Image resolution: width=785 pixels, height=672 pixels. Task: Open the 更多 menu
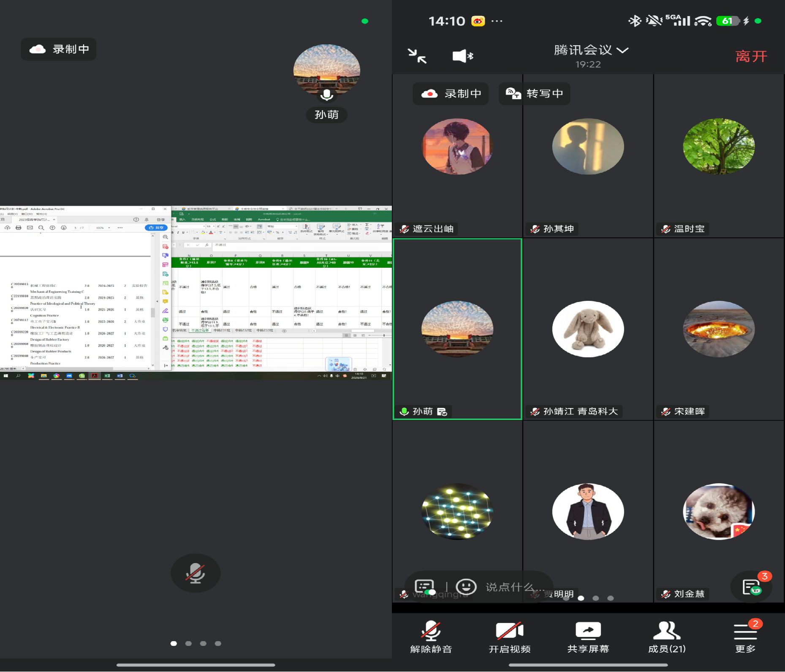745,637
